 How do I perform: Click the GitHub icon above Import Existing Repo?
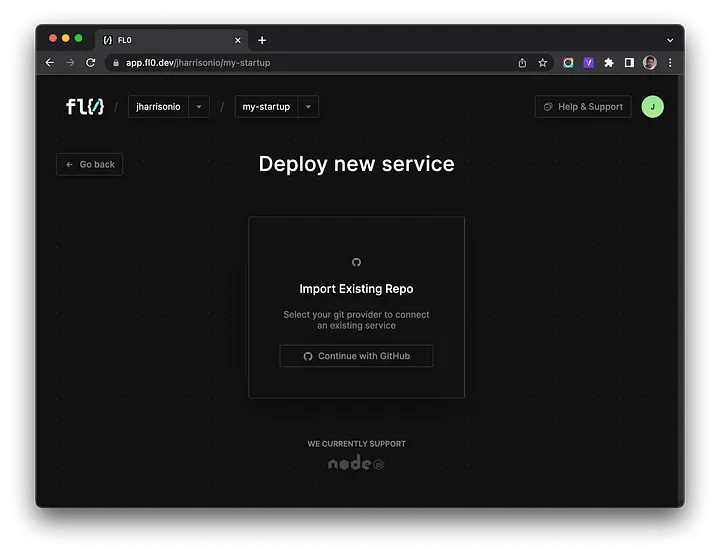pyautogui.click(x=356, y=262)
